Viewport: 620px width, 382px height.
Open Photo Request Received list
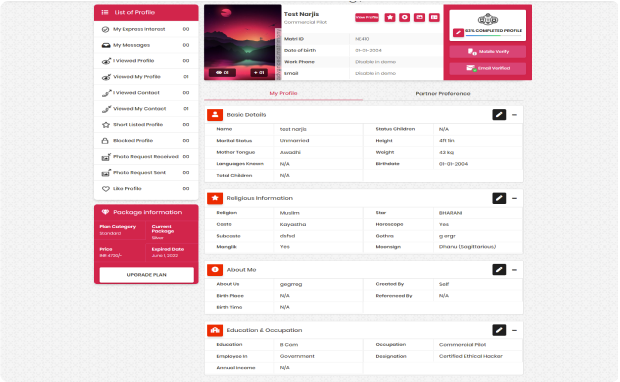pos(146,157)
